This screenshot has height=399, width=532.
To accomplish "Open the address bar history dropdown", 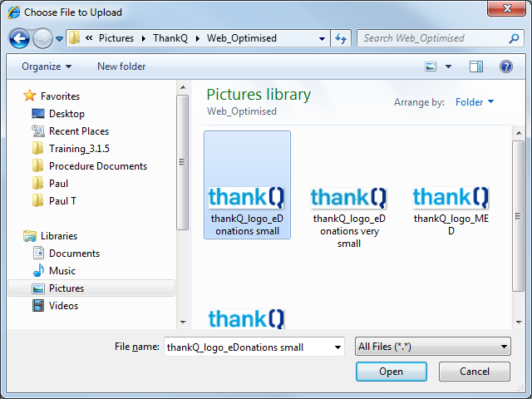I will click(x=322, y=39).
